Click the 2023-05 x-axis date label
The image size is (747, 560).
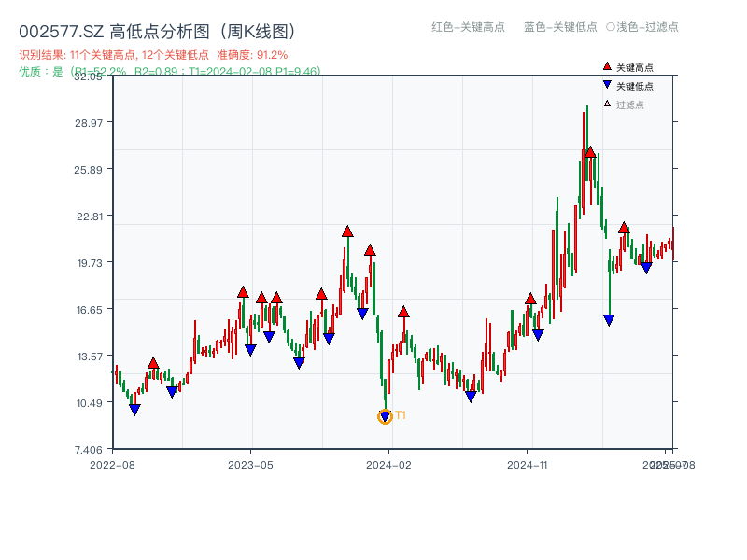pyautogui.click(x=250, y=465)
